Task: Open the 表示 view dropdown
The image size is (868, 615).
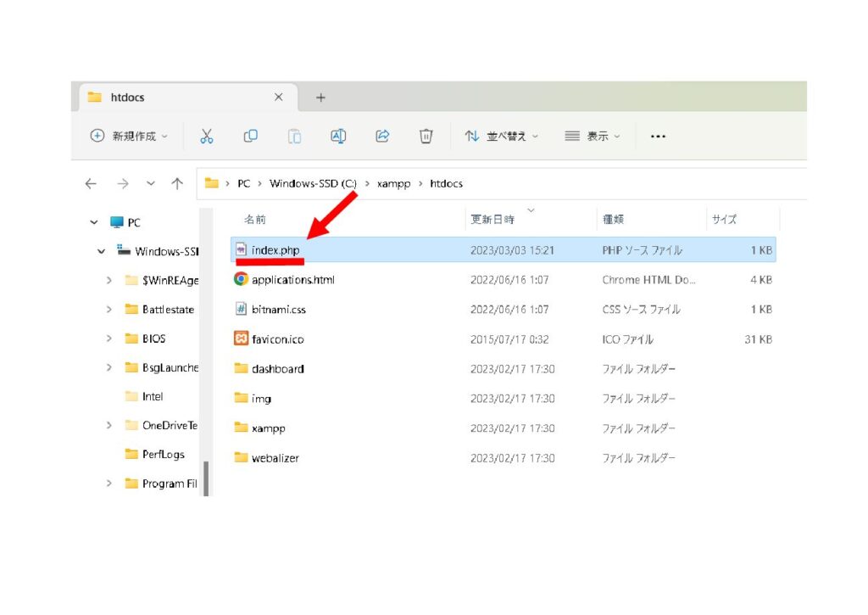Action: click(x=592, y=136)
